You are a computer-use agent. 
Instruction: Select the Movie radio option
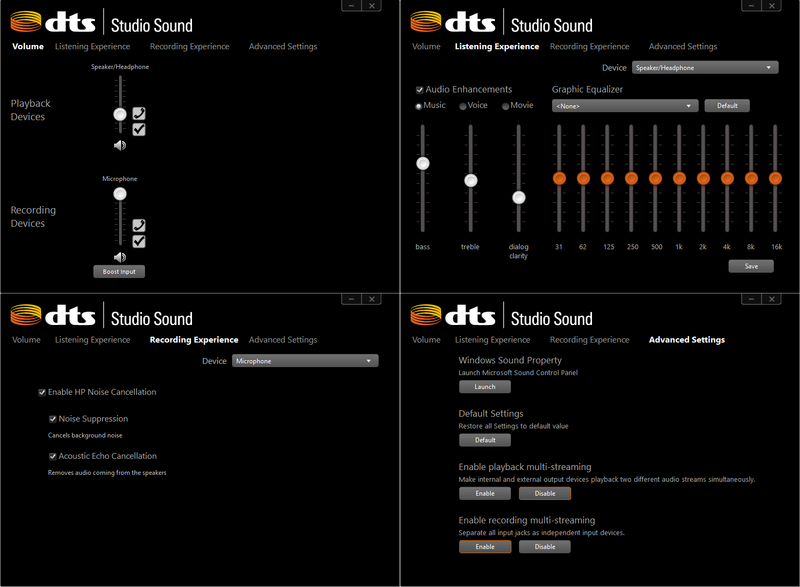[506, 106]
